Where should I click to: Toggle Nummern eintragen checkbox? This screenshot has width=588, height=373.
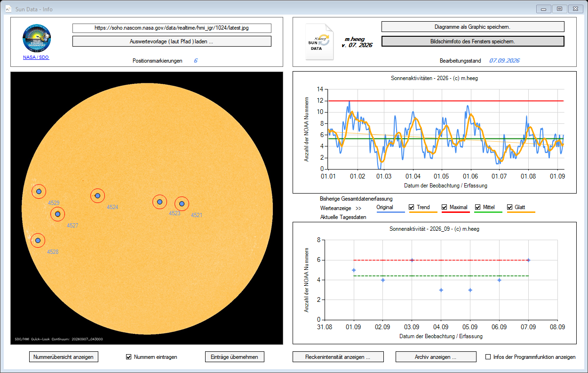pos(129,357)
